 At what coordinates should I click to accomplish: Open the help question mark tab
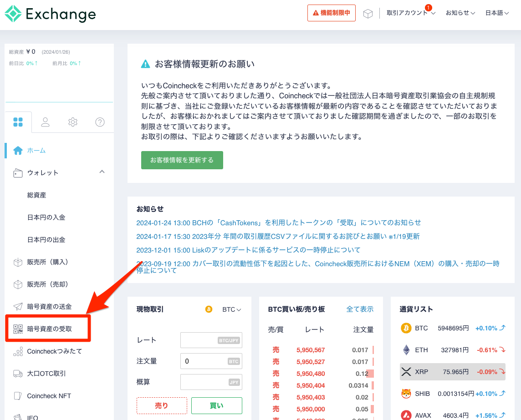pyautogui.click(x=100, y=122)
